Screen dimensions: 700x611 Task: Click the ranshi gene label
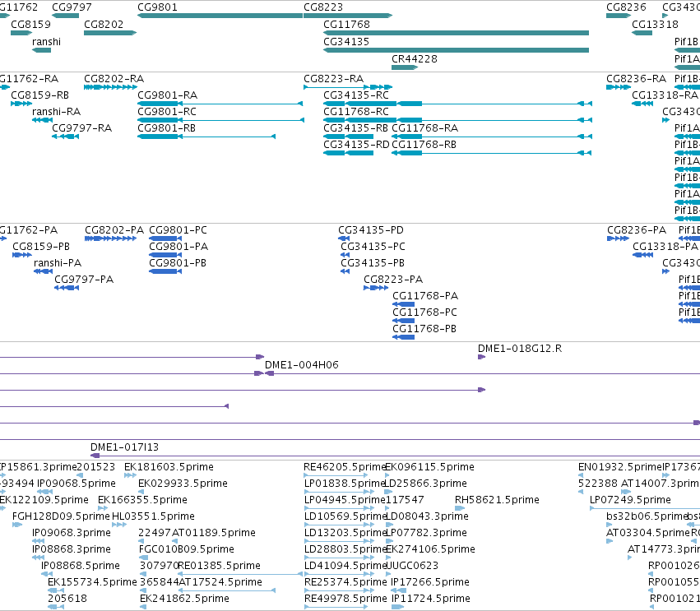pos(46,41)
